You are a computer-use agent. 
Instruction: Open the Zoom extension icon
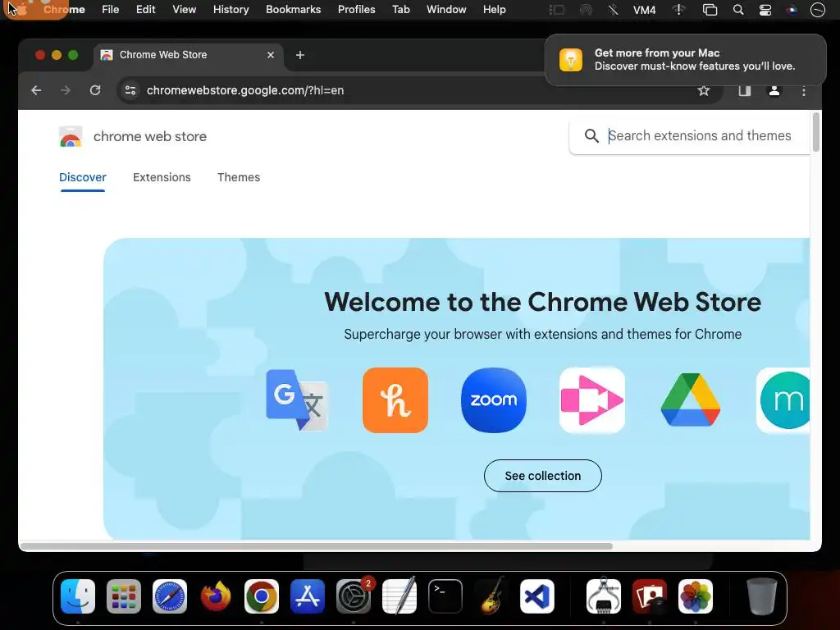pos(493,400)
